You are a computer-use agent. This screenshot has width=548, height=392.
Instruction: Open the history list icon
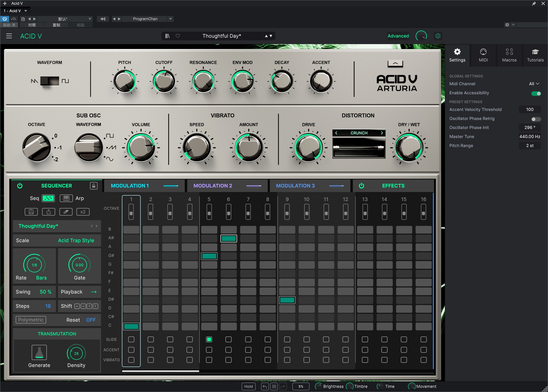pyautogui.click(x=274, y=387)
